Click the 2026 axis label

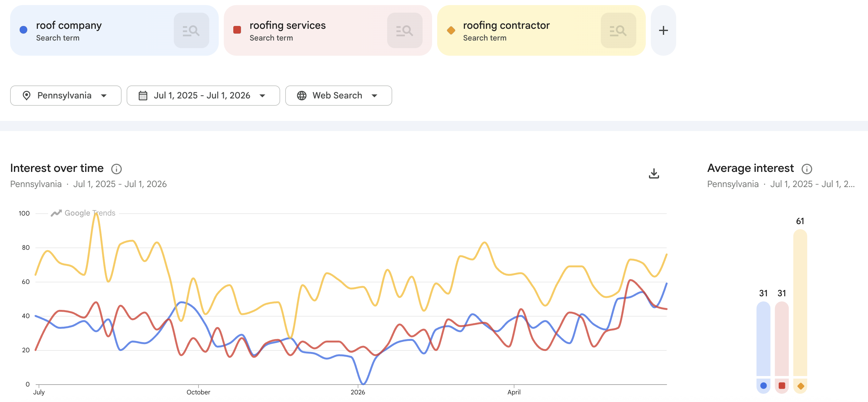pos(358,392)
